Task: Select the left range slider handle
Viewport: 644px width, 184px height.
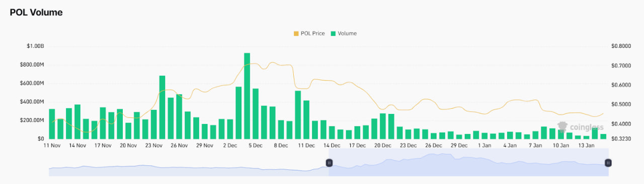Action: (x=329, y=163)
